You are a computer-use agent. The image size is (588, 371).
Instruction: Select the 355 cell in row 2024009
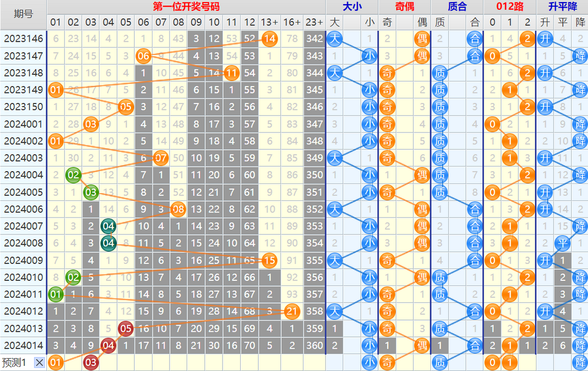point(314,260)
